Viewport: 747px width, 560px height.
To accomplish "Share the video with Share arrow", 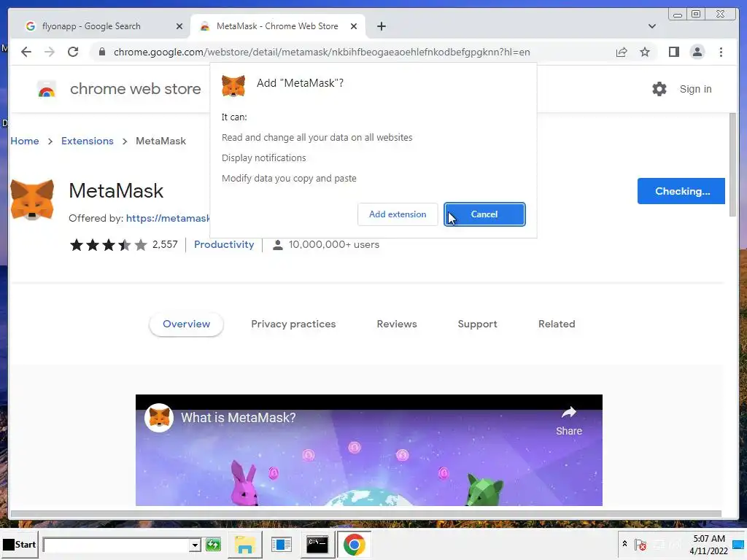I will [x=569, y=421].
